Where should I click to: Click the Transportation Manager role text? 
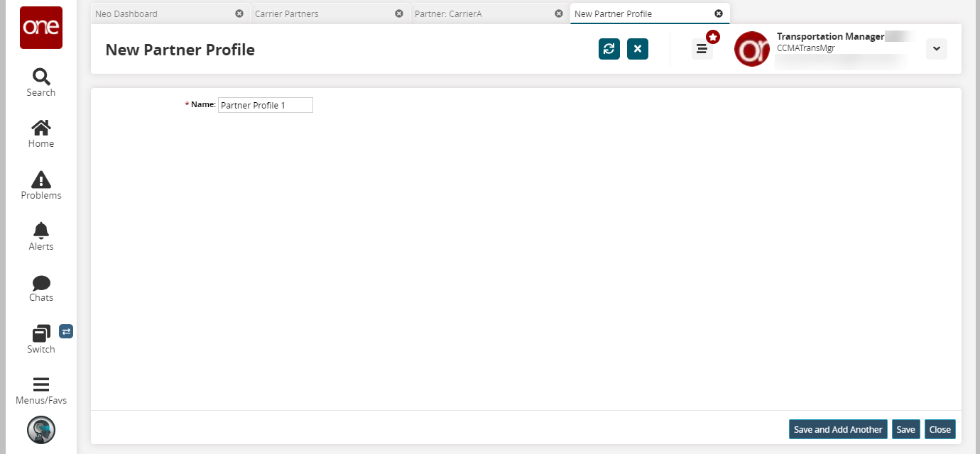(x=830, y=37)
